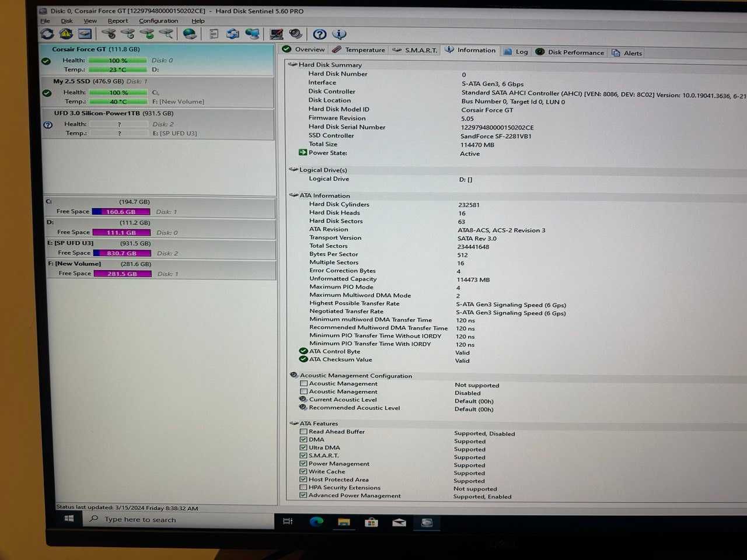Click the disk summary toolbar icon
The height and width of the screenshot is (560, 747).
(x=85, y=34)
